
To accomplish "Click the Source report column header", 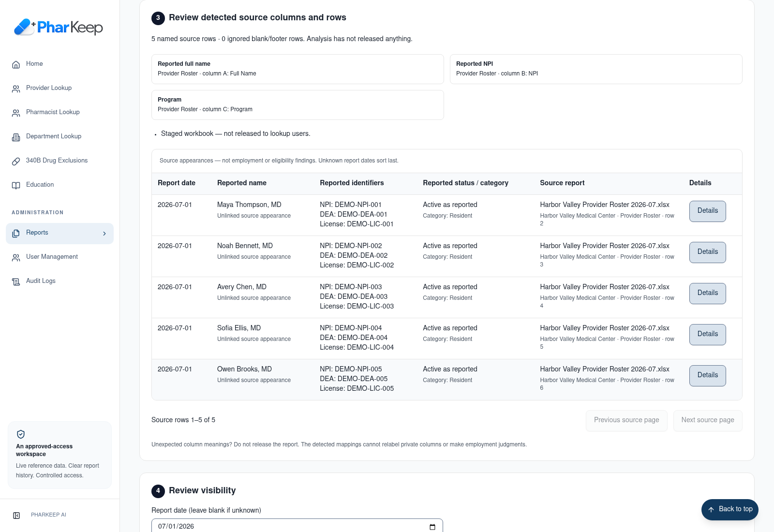I will click(562, 183).
